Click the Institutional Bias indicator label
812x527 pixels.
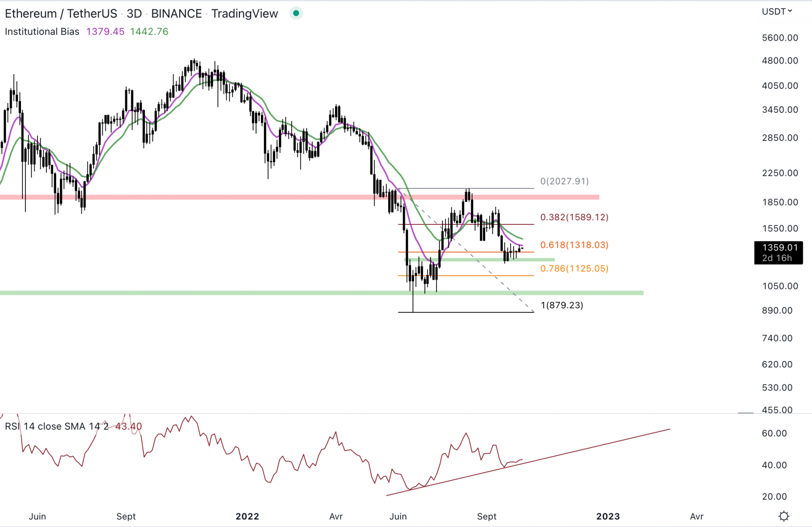pyautogui.click(x=42, y=32)
